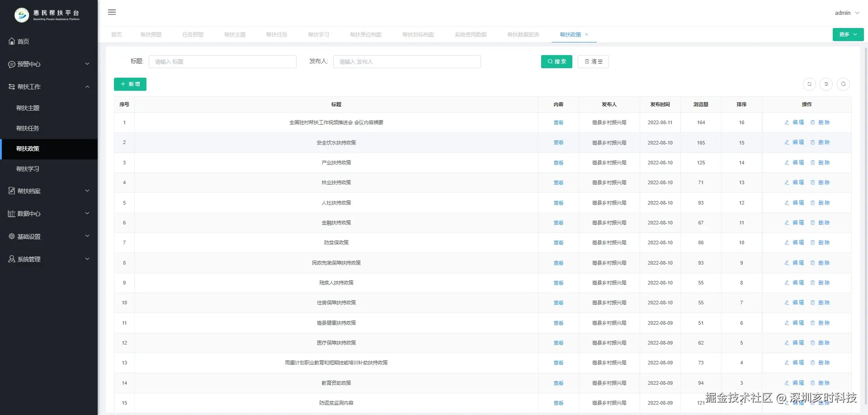
Task: Expand the 预警中心 sidebar menu
Action: click(x=49, y=64)
